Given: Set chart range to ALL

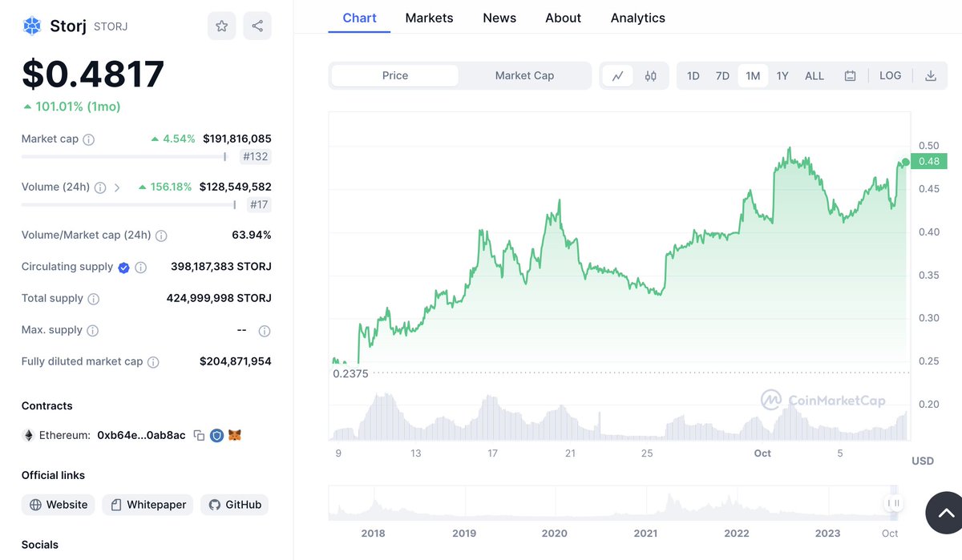Looking at the screenshot, I should [x=814, y=76].
